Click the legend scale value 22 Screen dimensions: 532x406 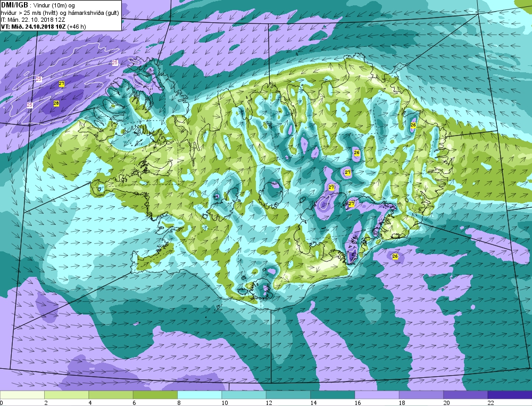point(491,403)
